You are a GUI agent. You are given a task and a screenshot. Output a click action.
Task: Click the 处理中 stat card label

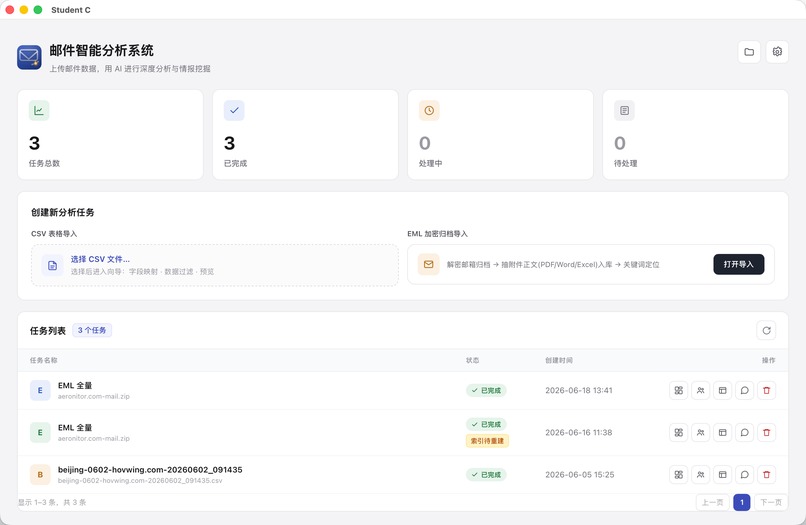point(430,163)
